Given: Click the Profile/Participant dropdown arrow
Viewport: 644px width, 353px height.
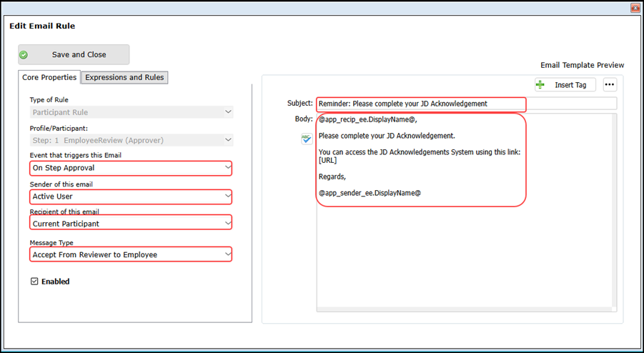Looking at the screenshot, I should tap(227, 141).
